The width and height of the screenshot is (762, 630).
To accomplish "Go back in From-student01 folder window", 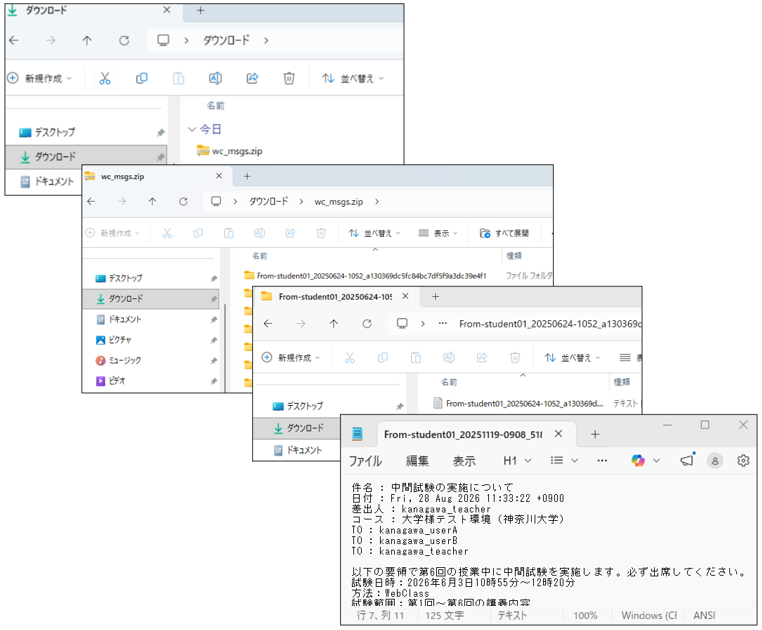I will pos(268,323).
